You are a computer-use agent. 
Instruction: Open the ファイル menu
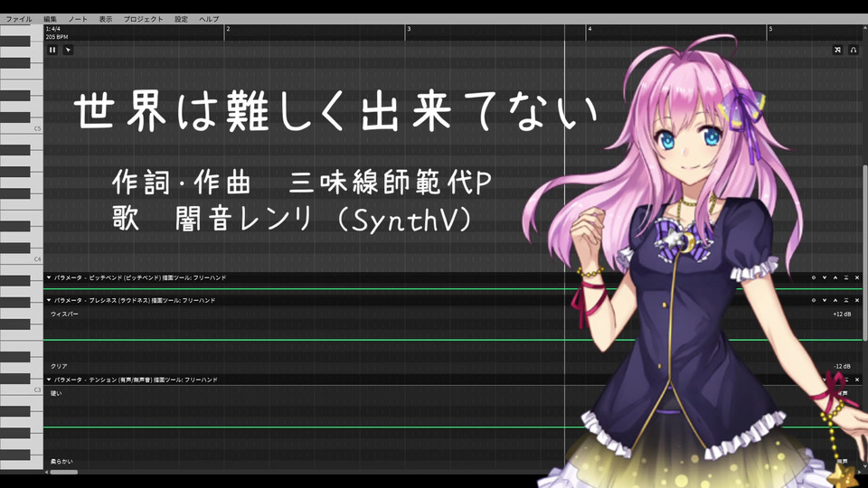19,19
